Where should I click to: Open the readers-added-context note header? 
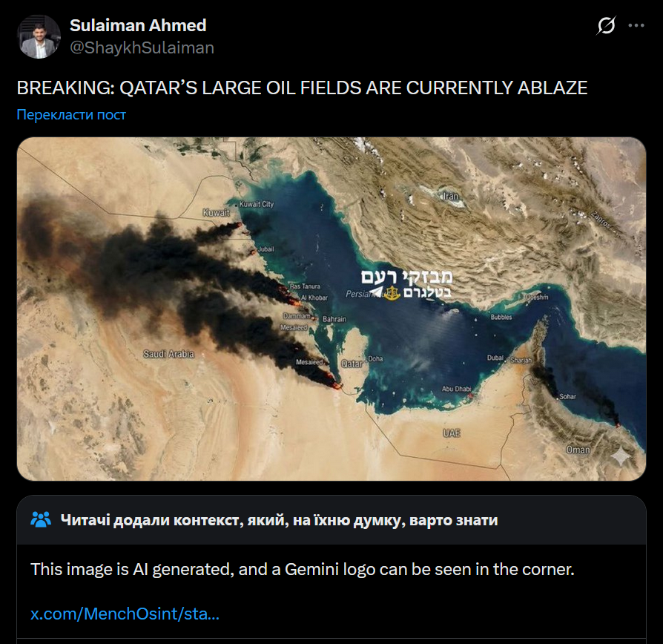[x=279, y=520]
